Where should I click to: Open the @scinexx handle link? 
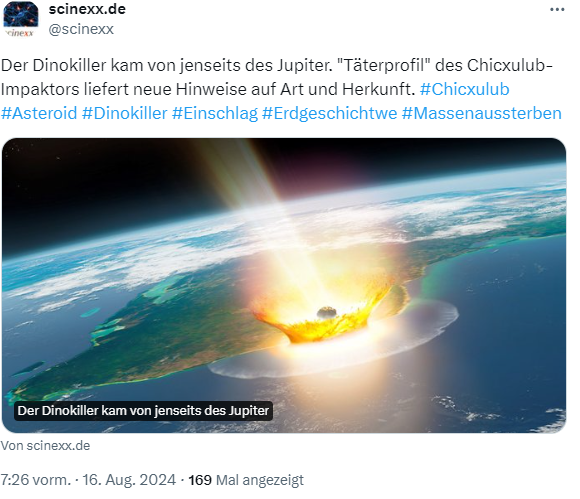(x=81, y=29)
